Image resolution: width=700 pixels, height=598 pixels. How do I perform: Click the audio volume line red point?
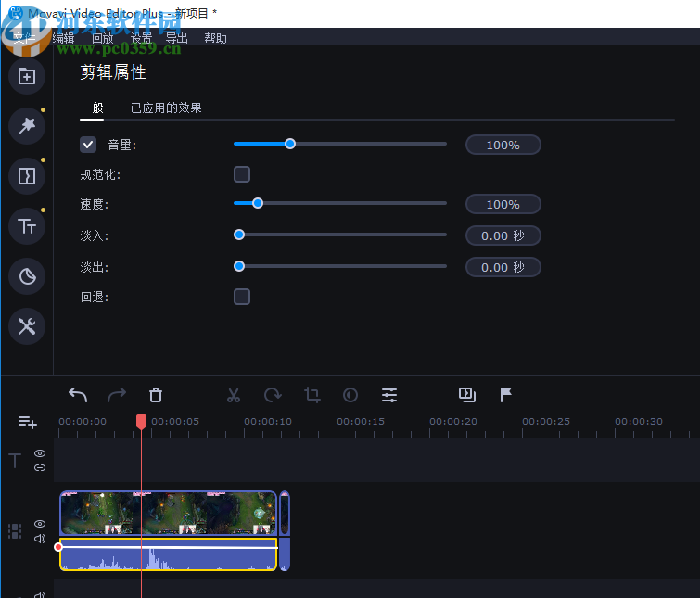click(58, 547)
